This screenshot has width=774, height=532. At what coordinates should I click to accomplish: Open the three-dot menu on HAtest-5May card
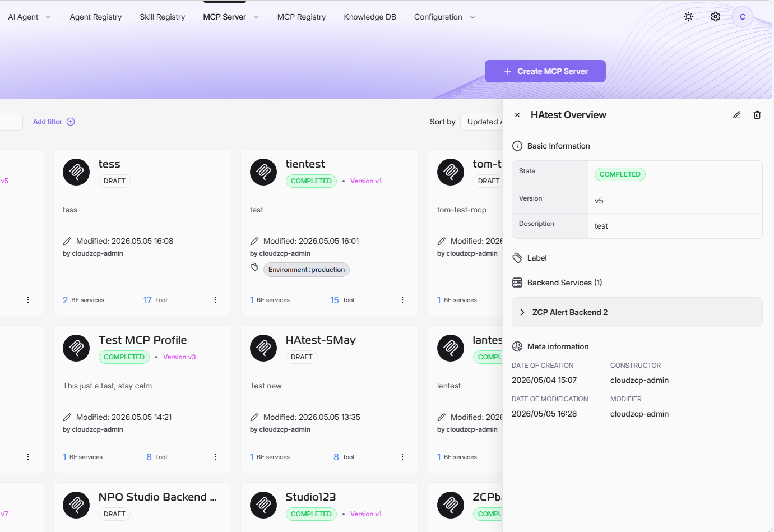click(x=402, y=457)
